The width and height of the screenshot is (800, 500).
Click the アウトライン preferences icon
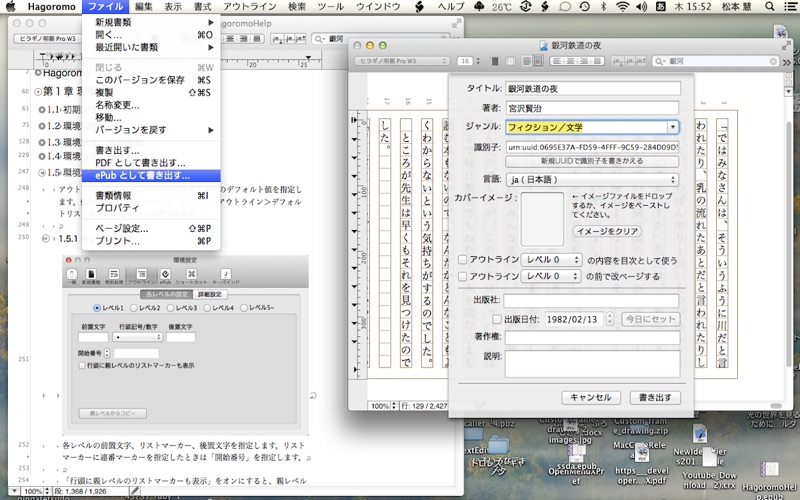[141, 276]
